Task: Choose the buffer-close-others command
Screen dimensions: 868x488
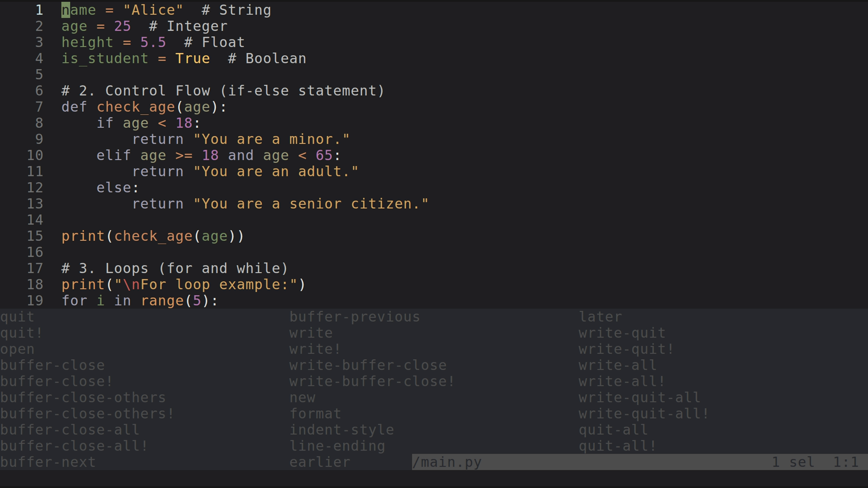Action: pos(83,397)
